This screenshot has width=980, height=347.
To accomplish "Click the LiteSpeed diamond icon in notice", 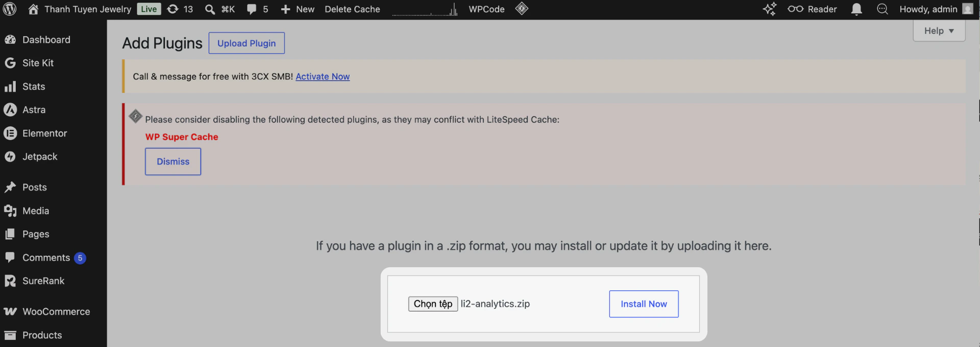I will [x=135, y=117].
